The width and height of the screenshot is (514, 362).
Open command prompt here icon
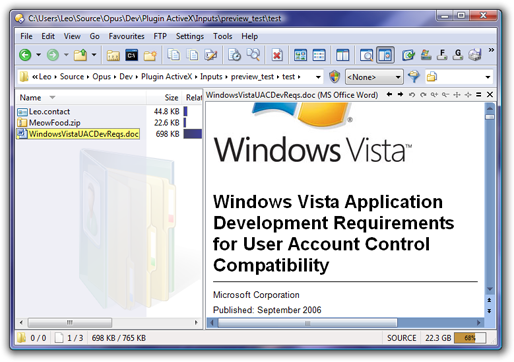(132, 55)
